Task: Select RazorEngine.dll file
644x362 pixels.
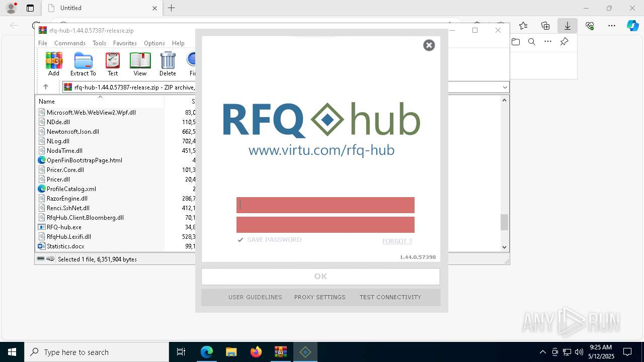Action: [x=67, y=199]
